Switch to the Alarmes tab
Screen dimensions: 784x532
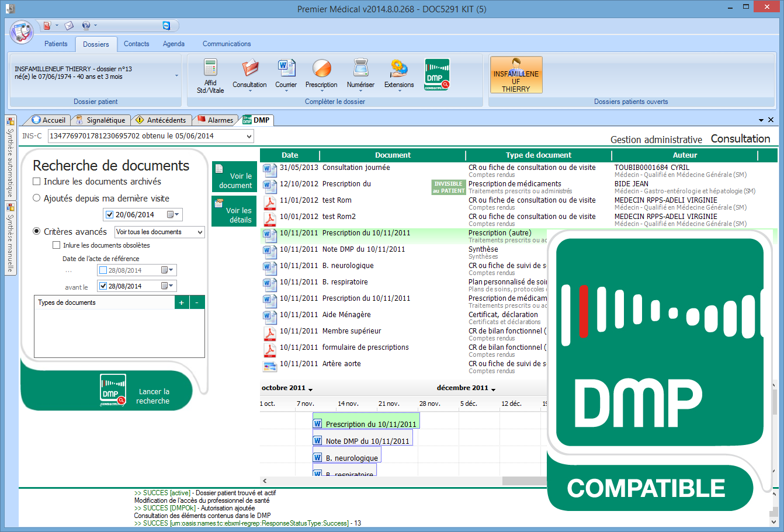point(215,120)
